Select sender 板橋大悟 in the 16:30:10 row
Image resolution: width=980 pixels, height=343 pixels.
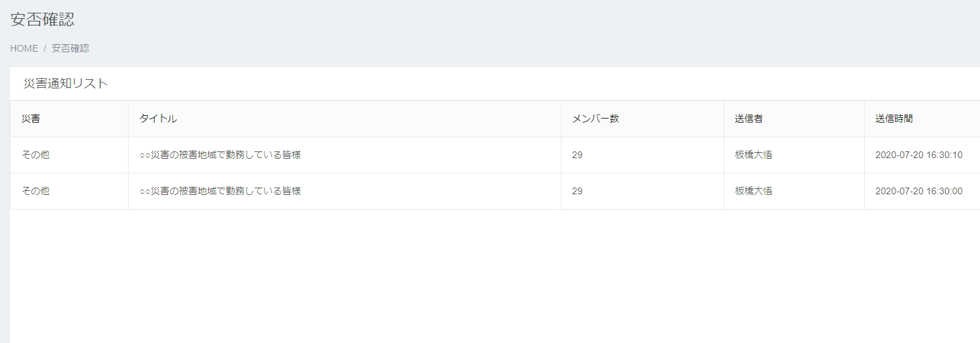click(x=753, y=155)
